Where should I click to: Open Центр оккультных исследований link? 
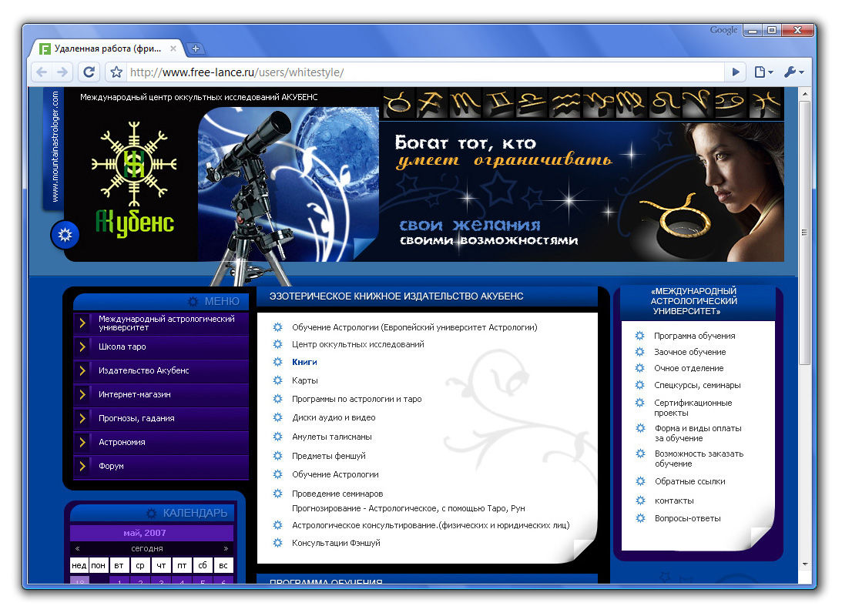(x=357, y=344)
